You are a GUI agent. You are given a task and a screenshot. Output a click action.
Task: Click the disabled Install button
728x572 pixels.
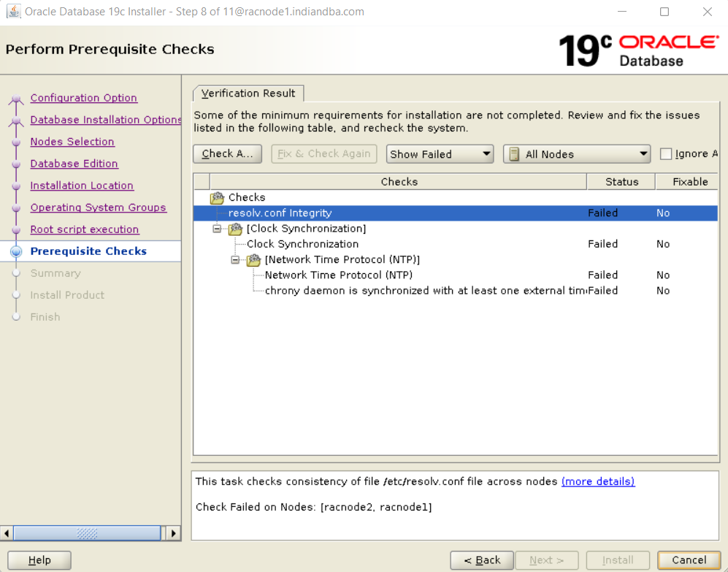point(618,560)
